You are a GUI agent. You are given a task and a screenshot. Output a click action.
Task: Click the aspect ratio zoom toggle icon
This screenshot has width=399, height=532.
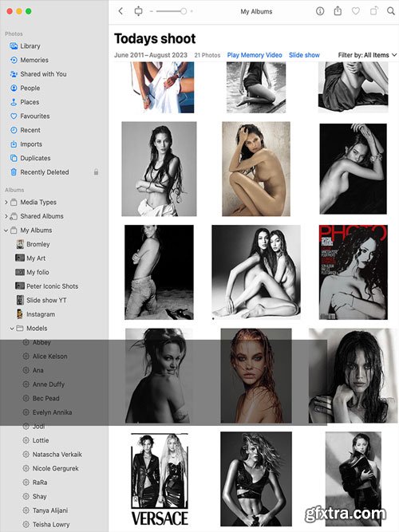click(138, 11)
